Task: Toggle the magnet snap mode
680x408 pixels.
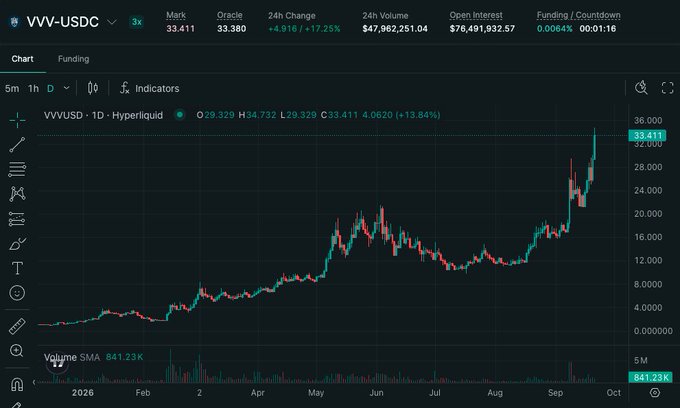Action: click(17, 384)
